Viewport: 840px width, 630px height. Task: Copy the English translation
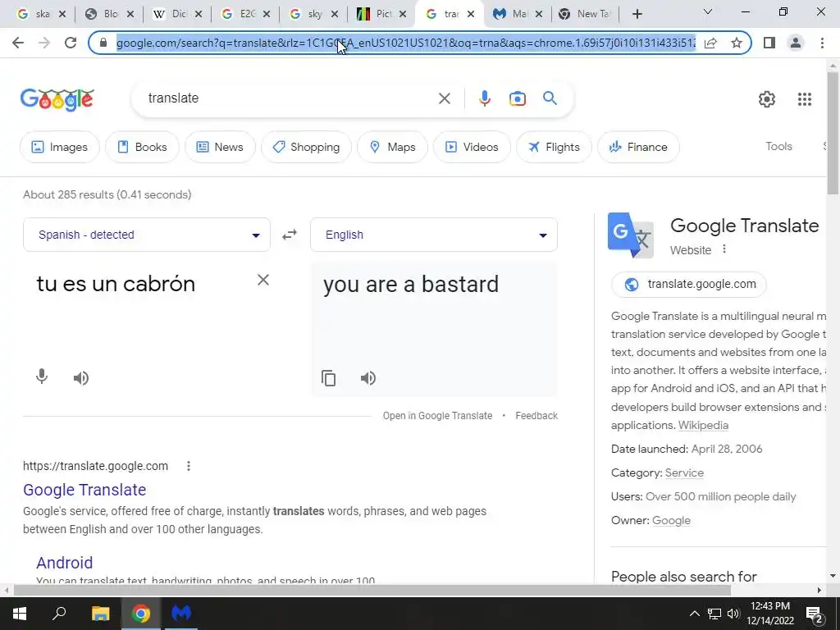point(328,378)
